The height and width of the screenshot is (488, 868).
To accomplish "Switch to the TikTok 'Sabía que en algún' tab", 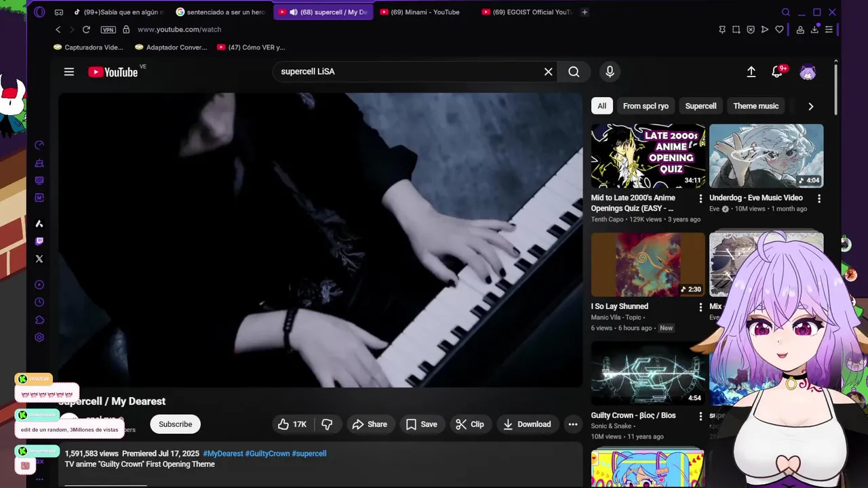I will tap(119, 12).
